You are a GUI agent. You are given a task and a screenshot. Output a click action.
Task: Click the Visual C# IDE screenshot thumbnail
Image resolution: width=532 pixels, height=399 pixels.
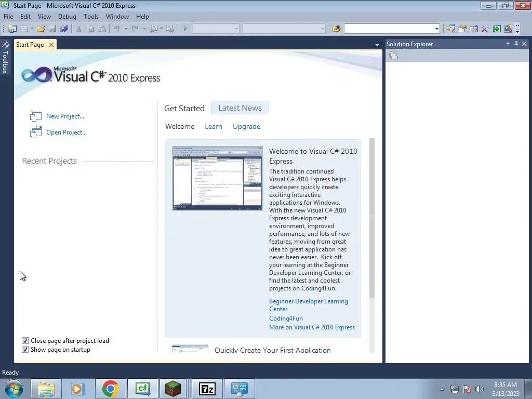[x=218, y=179]
